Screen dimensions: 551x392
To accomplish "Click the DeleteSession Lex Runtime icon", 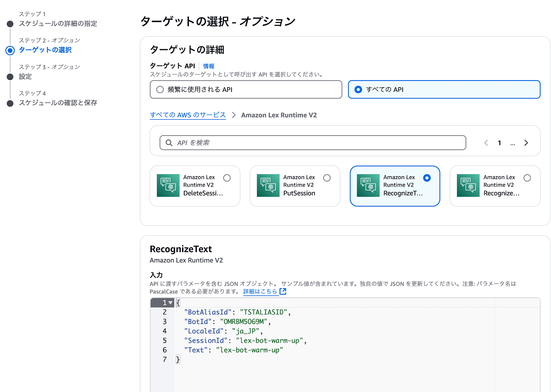I will point(168,186).
